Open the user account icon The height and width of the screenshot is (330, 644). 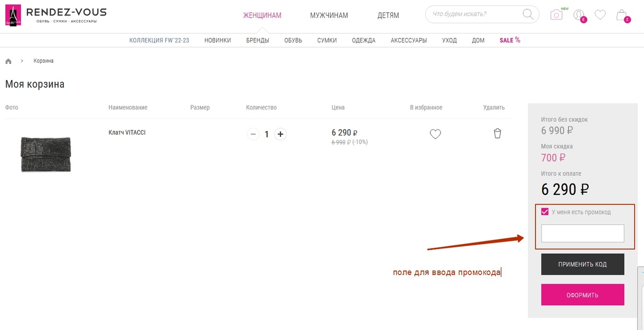point(579,15)
